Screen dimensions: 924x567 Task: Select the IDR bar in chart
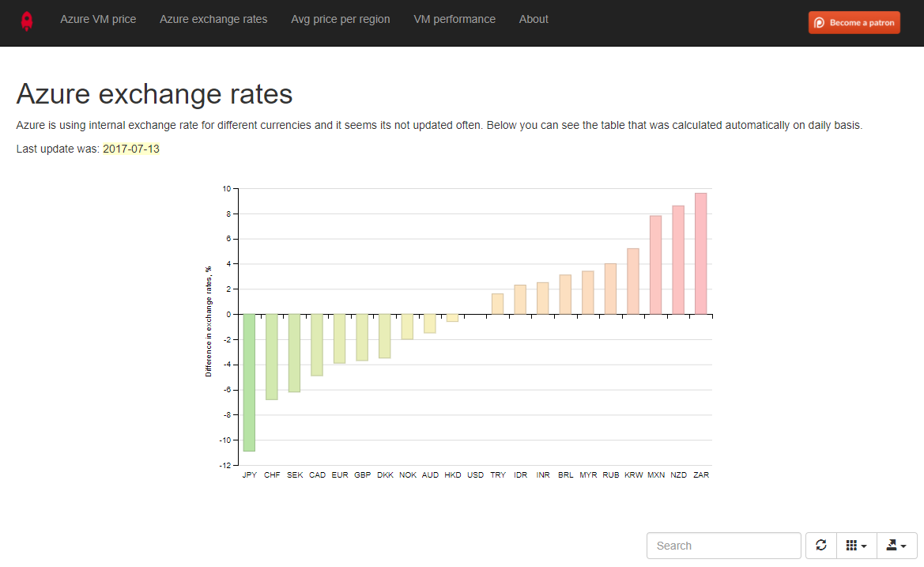tap(520, 300)
